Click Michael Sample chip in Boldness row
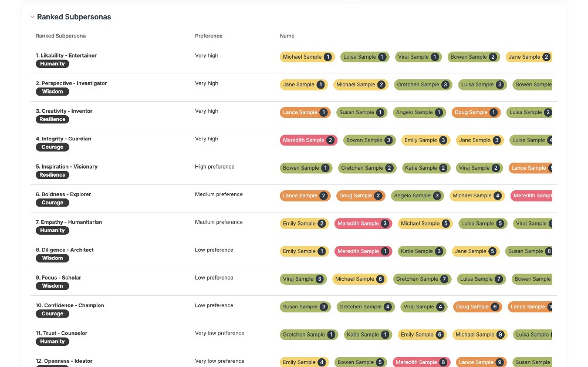 (477, 196)
